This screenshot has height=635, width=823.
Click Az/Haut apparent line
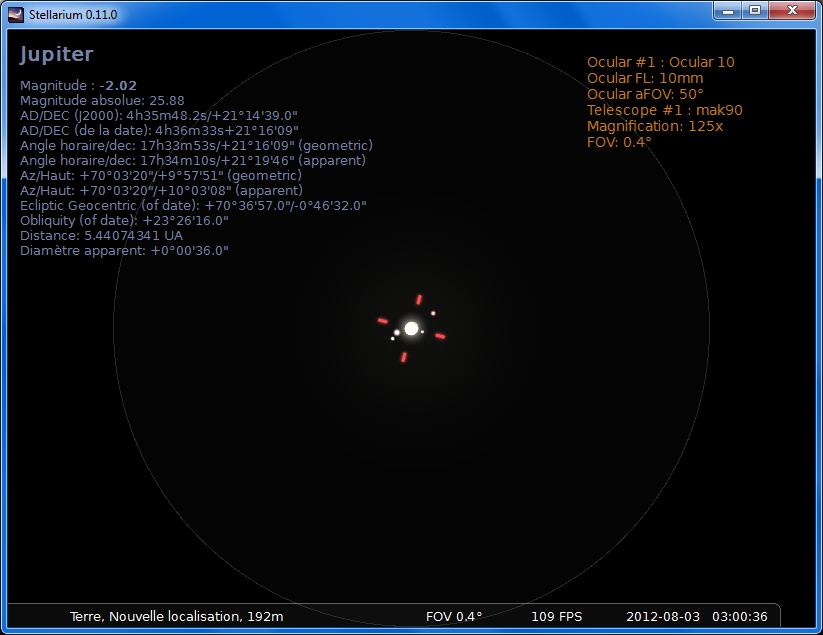point(161,190)
